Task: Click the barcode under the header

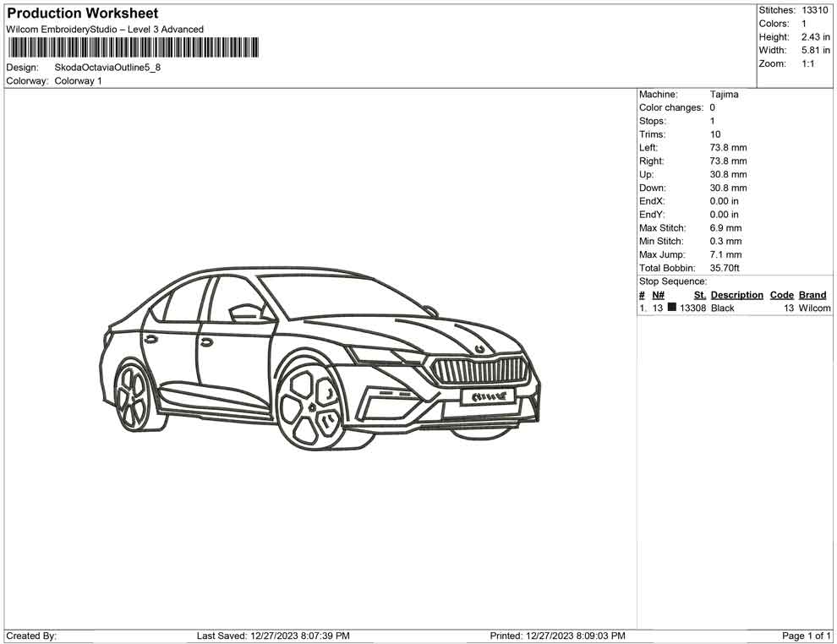Action: [133, 47]
